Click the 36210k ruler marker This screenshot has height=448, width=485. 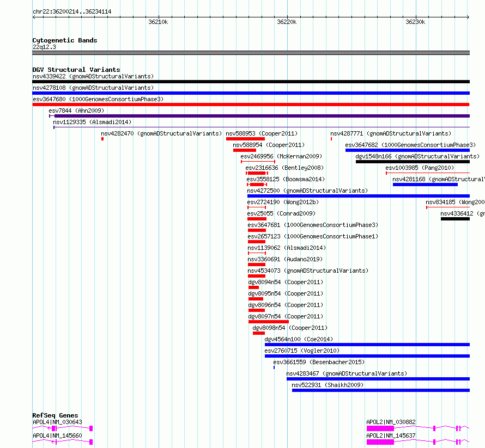click(x=158, y=22)
